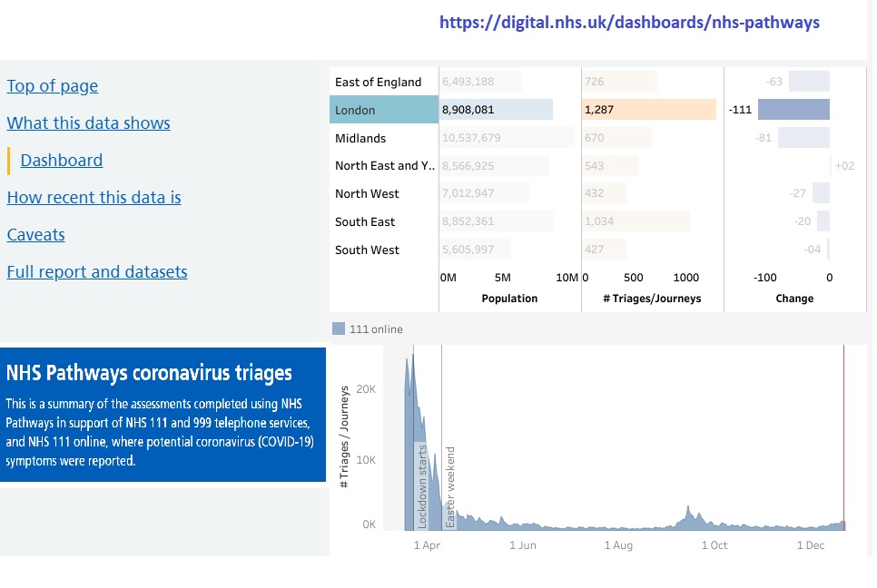Click Midlands triages value 670
Viewport: 877px width, 588px height.
click(x=594, y=138)
